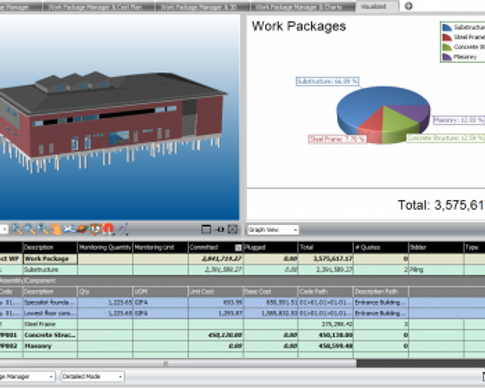Click the Steel Frame legend pie icon

click(x=447, y=37)
